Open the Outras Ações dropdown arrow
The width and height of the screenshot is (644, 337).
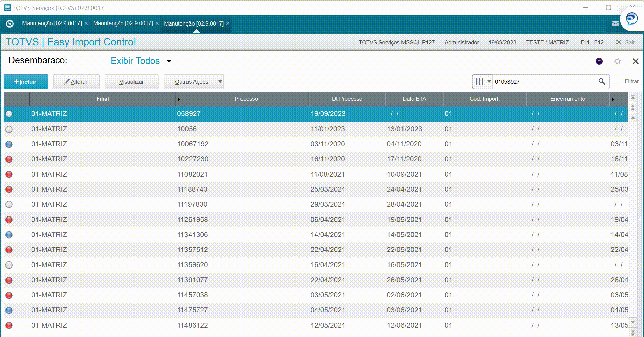click(x=220, y=82)
